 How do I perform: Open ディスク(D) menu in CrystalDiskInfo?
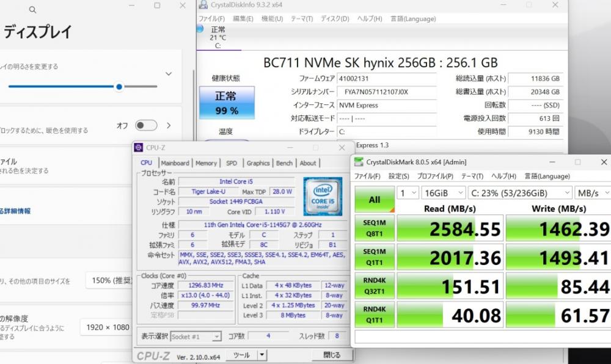[x=335, y=19]
